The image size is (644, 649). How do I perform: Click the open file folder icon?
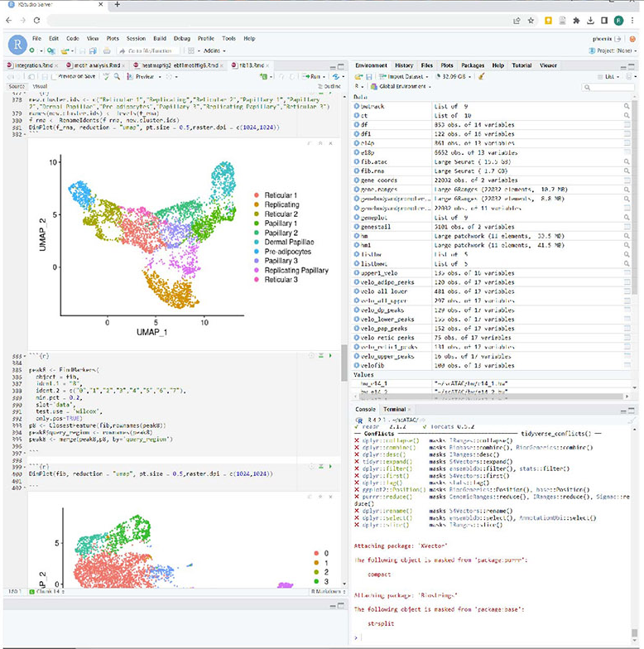(x=65, y=51)
